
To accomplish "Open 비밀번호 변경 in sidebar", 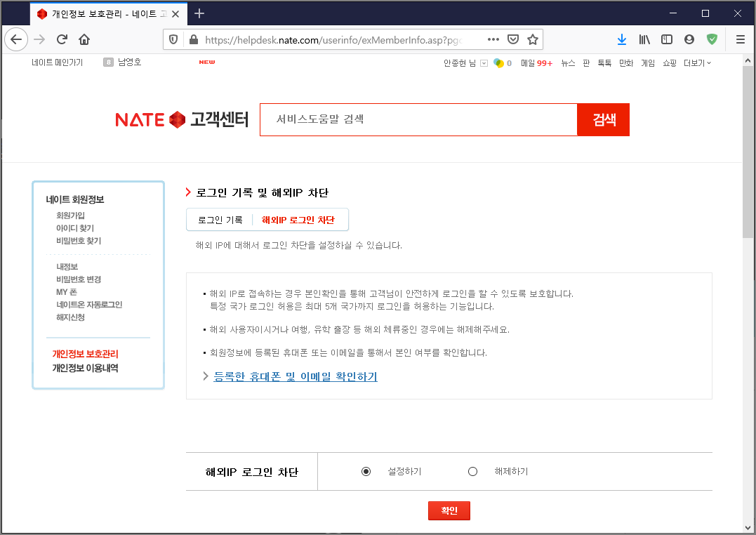I will coord(79,279).
